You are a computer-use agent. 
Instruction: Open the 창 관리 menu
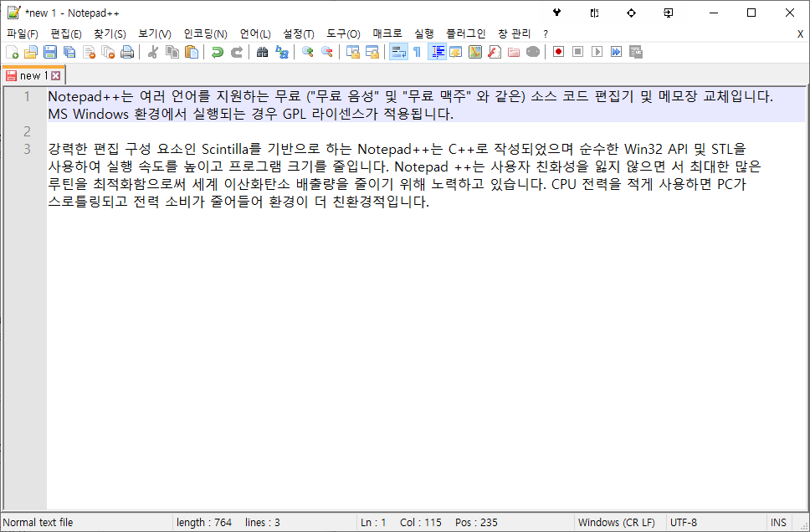pyautogui.click(x=514, y=34)
